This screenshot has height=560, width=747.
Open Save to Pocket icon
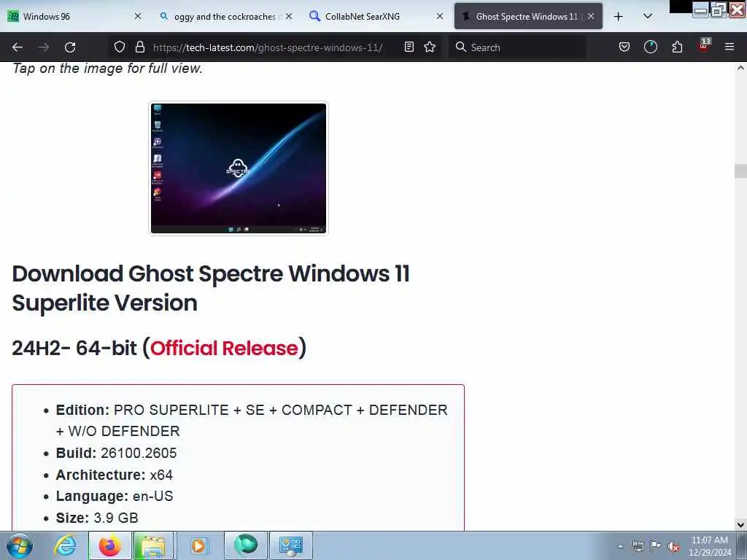pos(624,47)
